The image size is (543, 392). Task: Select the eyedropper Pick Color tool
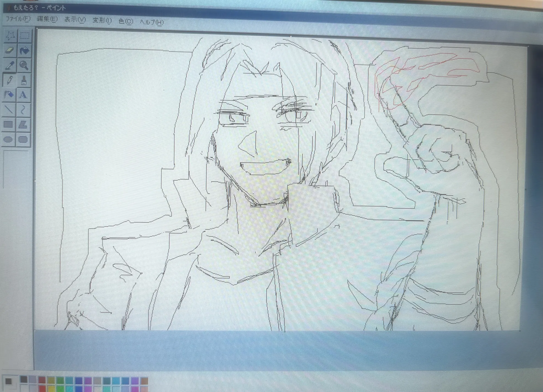pyautogui.click(x=10, y=65)
